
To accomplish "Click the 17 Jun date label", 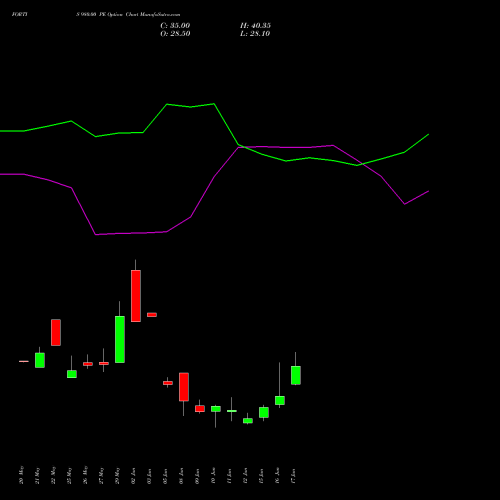I will (293, 476).
